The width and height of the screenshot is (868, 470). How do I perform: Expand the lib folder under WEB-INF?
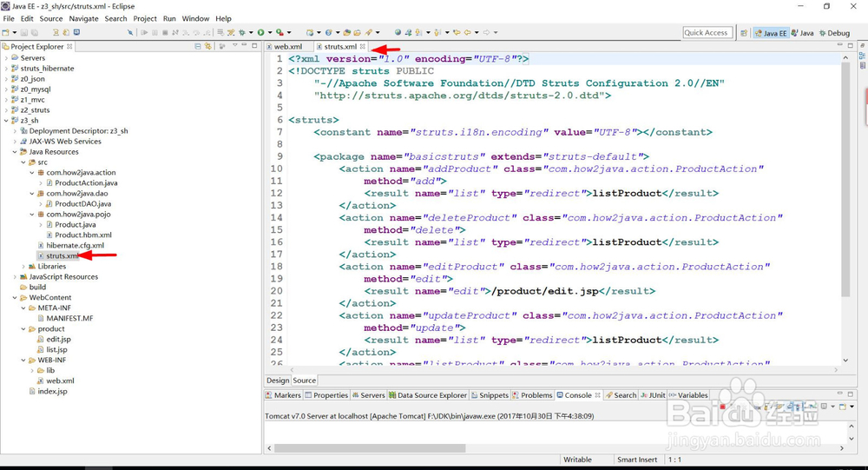click(x=32, y=370)
